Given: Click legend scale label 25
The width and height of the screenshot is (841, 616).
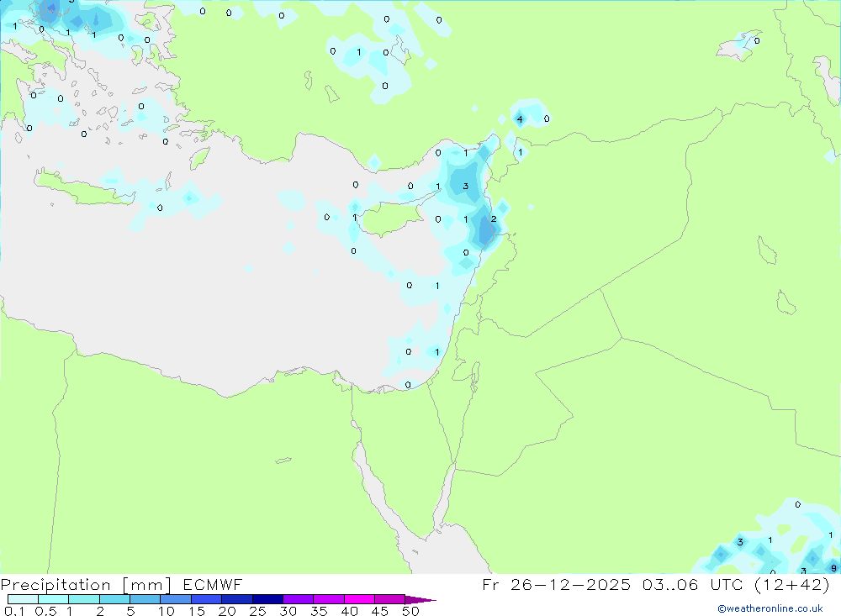Looking at the screenshot, I should 258,611.
